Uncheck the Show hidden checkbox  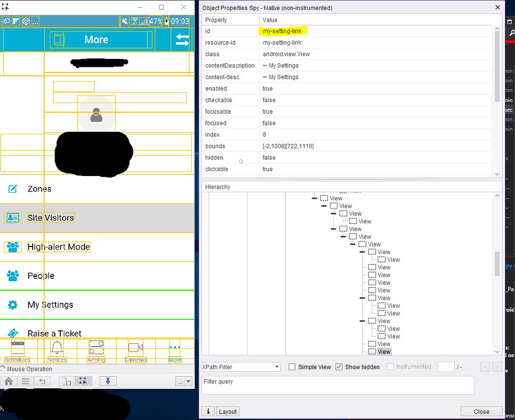click(339, 367)
